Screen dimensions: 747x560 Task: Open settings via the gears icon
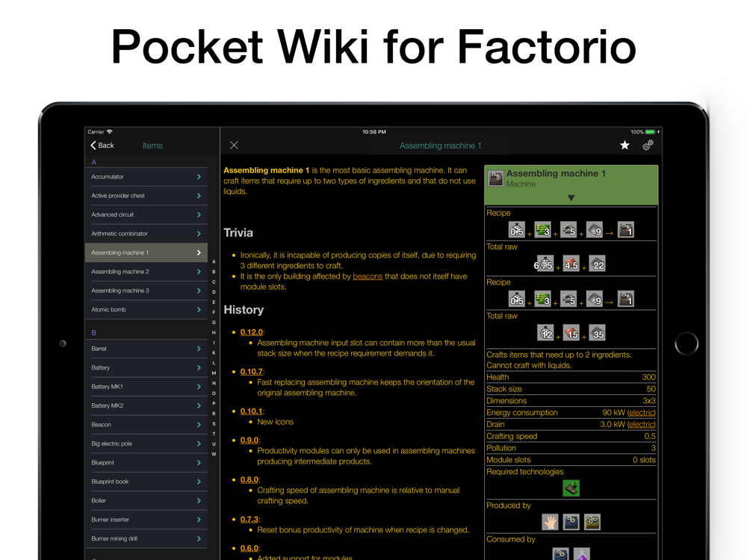[648, 146]
